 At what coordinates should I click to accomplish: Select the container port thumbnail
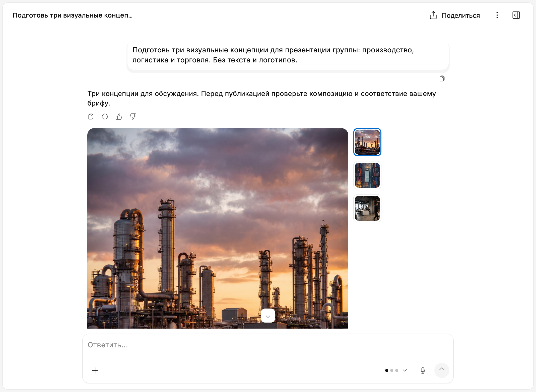(367, 175)
